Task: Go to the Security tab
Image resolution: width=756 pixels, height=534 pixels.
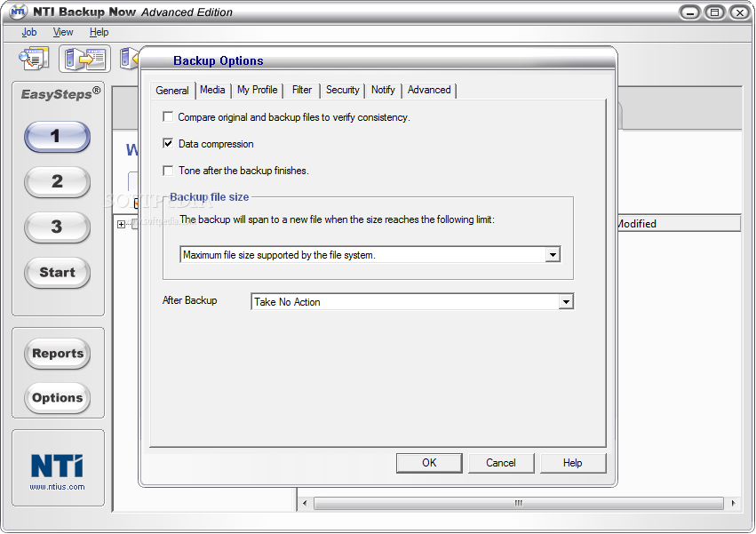Action: click(x=342, y=90)
